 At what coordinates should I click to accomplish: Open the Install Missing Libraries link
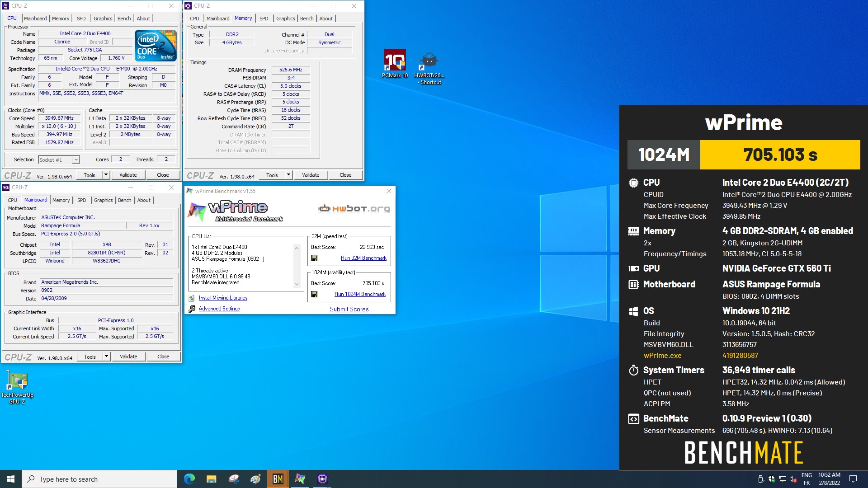[x=223, y=298]
